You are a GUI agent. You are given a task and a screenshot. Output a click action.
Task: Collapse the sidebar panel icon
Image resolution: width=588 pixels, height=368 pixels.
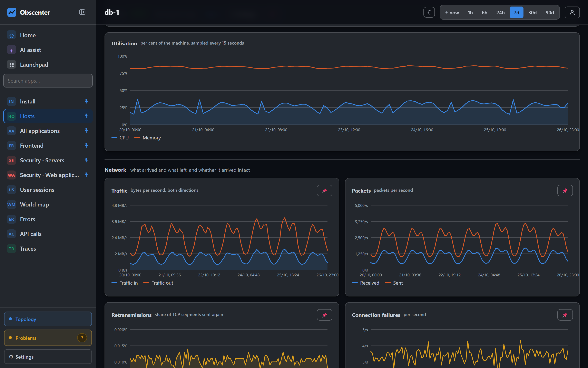82,12
